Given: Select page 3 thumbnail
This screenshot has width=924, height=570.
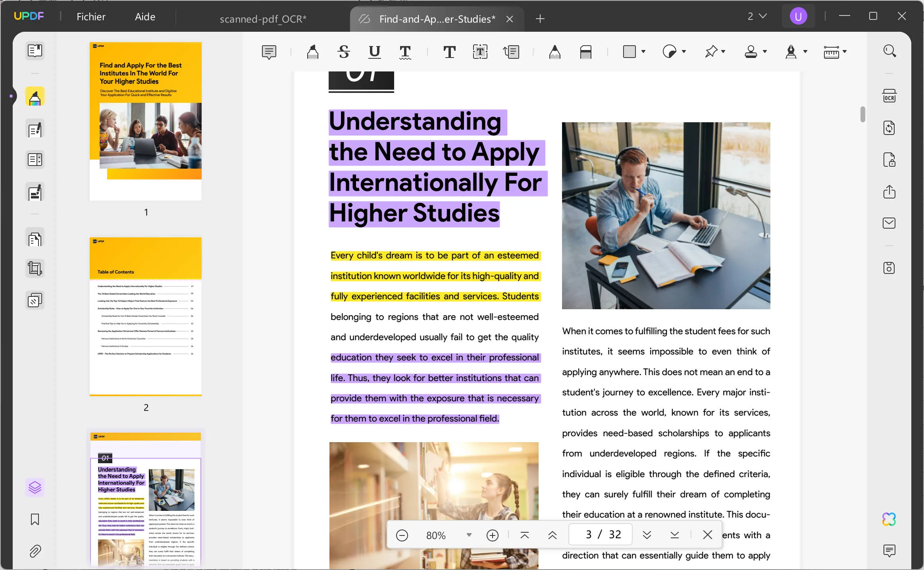Looking at the screenshot, I should tap(146, 500).
